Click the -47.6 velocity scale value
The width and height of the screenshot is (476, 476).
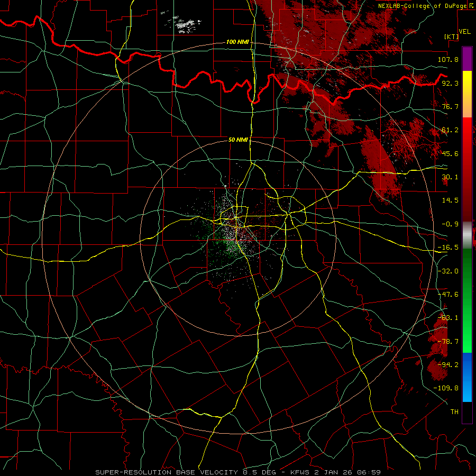pyautogui.click(x=448, y=295)
